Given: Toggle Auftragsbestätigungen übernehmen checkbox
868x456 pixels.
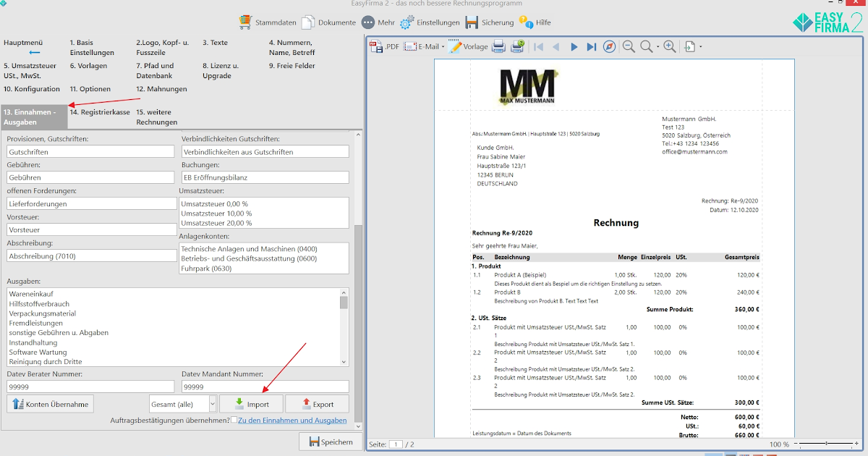Looking at the screenshot, I should [234, 421].
